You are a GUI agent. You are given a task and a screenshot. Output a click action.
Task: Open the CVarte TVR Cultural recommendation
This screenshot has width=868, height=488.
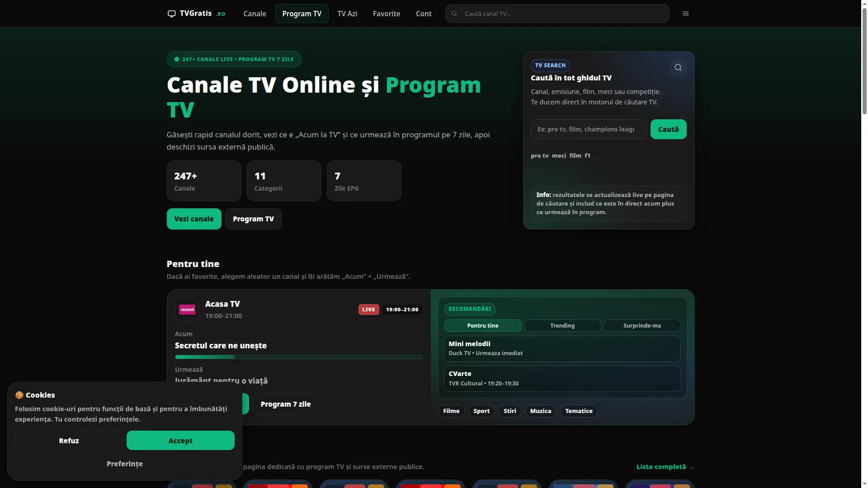(x=562, y=378)
